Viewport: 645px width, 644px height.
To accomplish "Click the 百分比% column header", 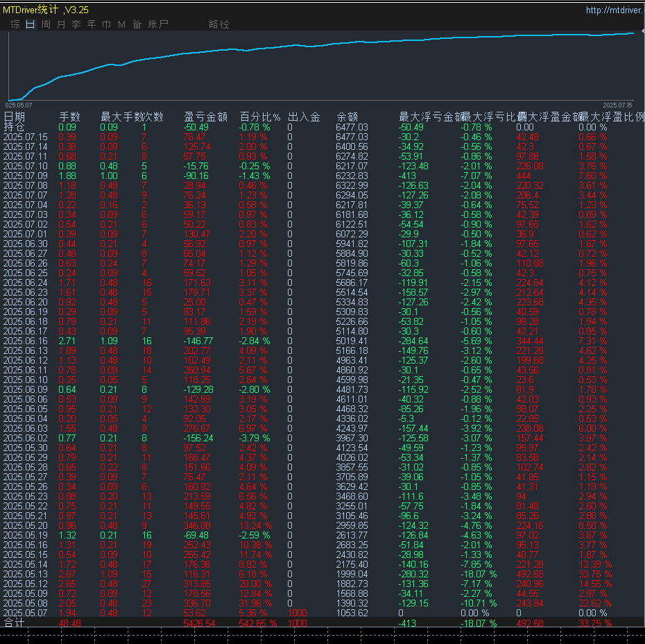I will click(260, 117).
